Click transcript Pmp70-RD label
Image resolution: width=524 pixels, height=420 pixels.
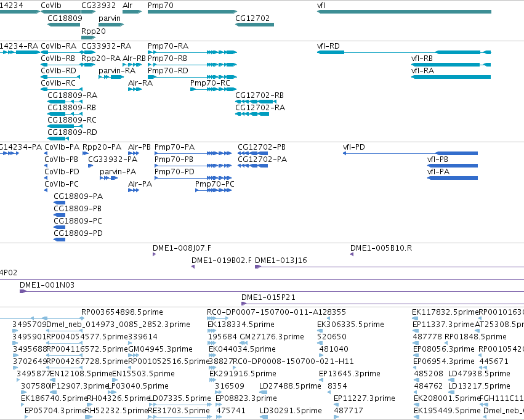coord(167,70)
